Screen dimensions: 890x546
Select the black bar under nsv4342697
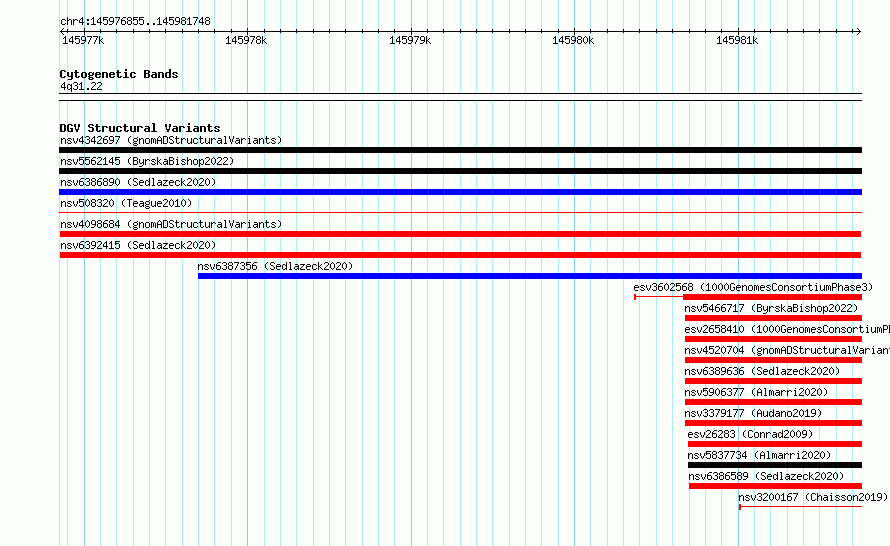pyautogui.click(x=460, y=150)
